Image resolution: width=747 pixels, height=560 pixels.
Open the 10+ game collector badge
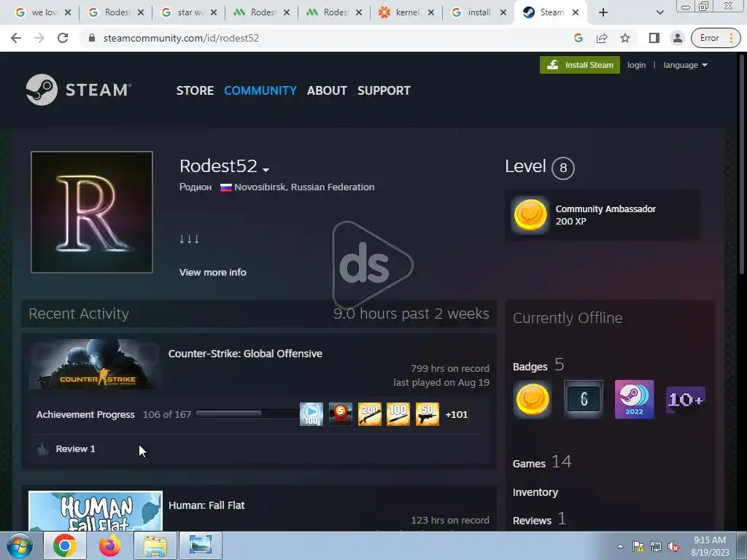(686, 399)
